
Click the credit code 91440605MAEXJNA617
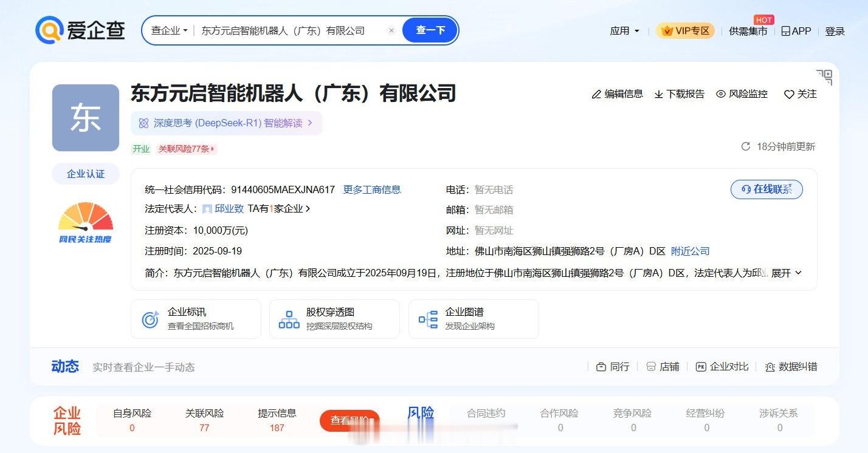(283, 189)
